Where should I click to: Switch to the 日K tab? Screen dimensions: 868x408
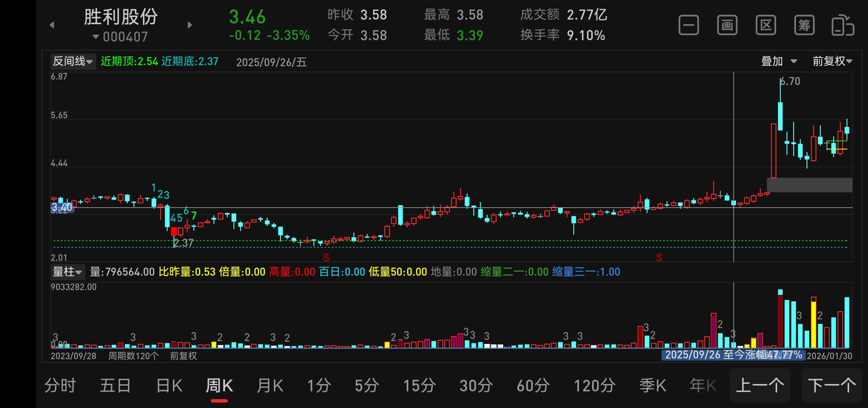pyautogui.click(x=169, y=386)
